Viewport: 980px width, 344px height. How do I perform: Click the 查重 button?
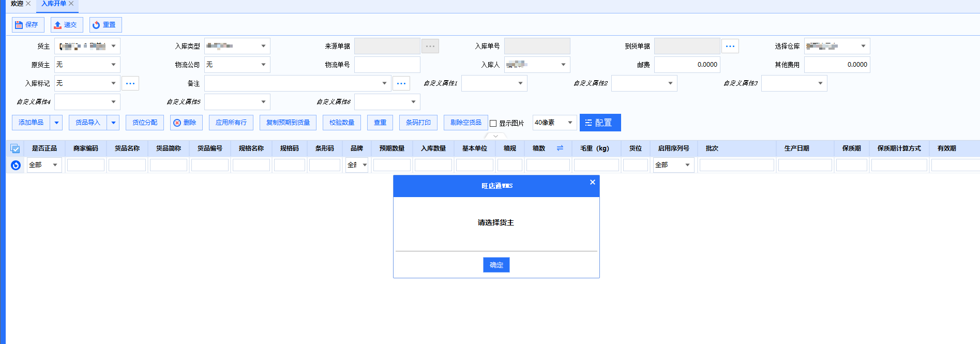[380, 123]
